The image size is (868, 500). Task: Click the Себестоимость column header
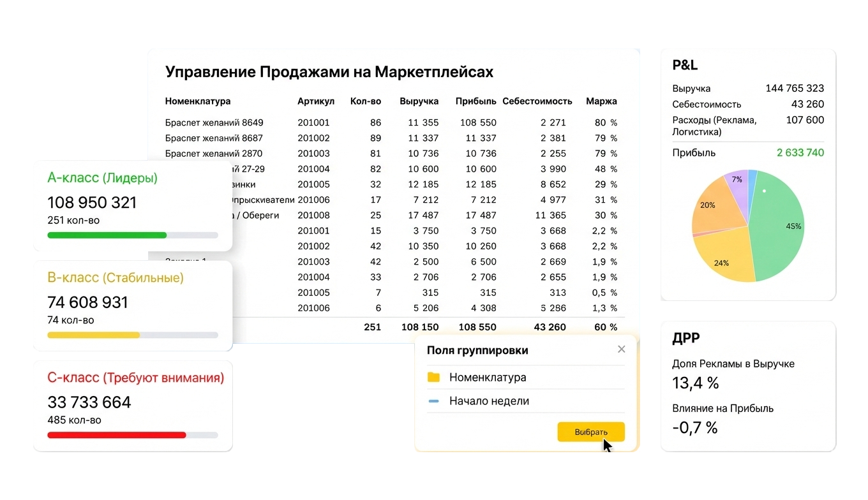pyautogui.click(x=537, y=101)
